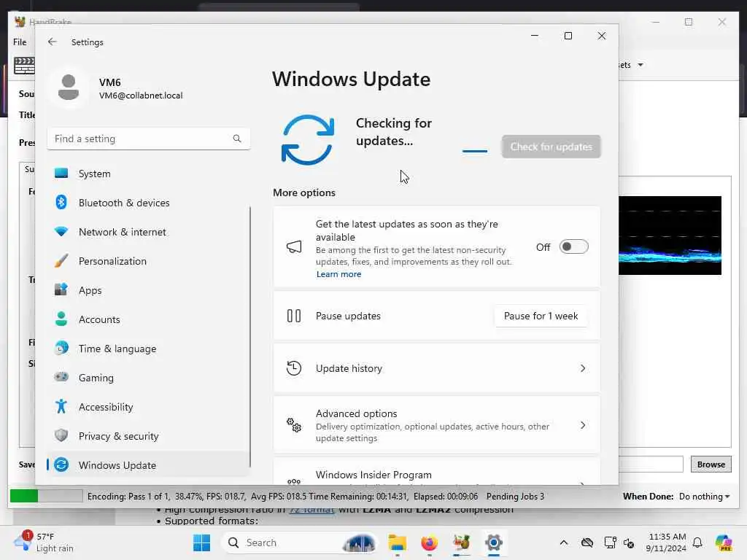Select Accounts in Settings sidebar
This screenshot has height=560, width=747.
click(x=149, y=319)
